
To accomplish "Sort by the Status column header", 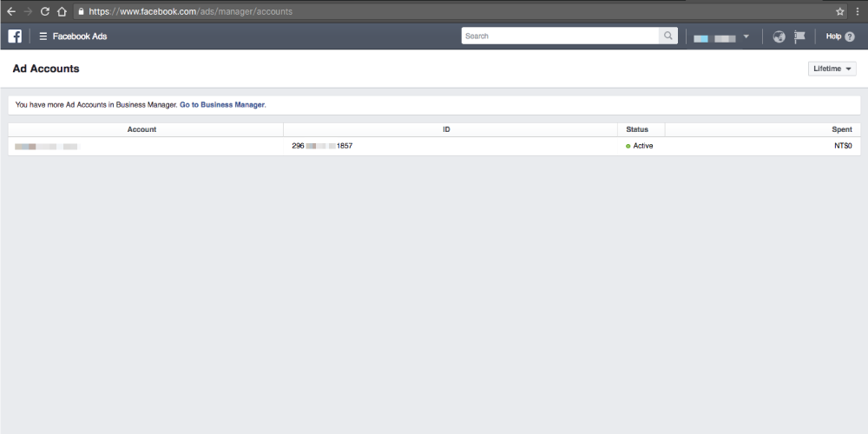I will pos(637,129).
